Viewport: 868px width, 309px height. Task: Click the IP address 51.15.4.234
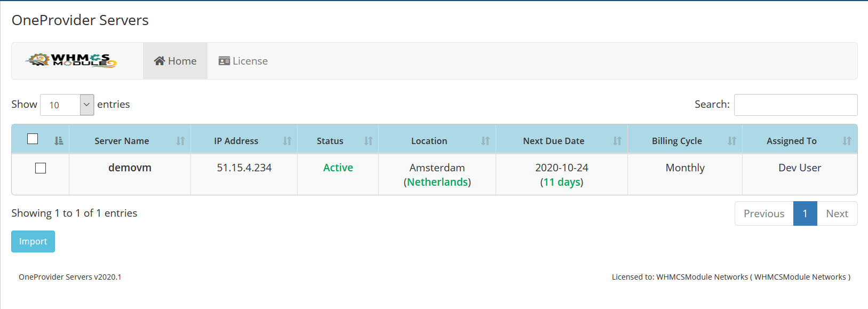[x=244, y=168]
